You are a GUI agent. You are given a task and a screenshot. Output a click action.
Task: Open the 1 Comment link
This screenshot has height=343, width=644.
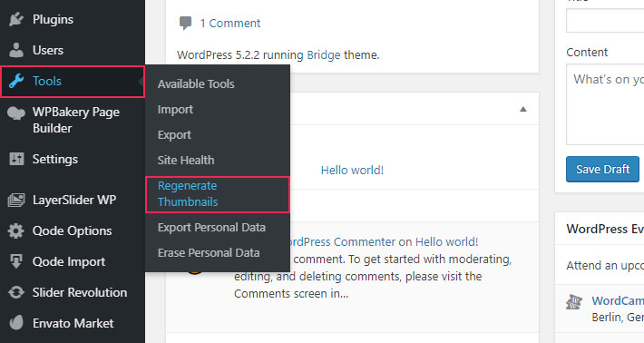click(x=230, y=24)
